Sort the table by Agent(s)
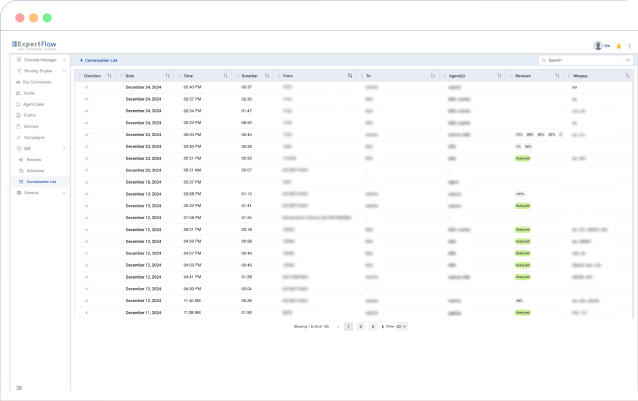The image size is (638, 401). point(499,76)
